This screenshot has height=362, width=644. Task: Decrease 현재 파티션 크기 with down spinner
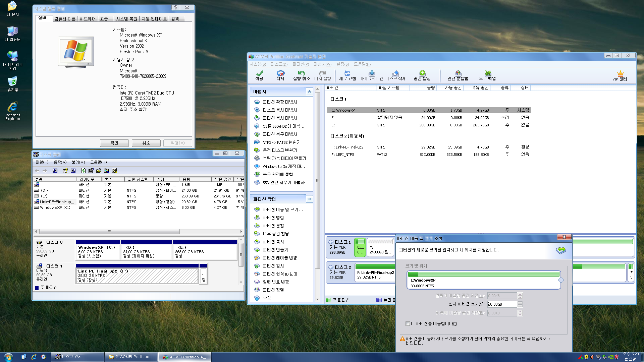click(520, 306)
